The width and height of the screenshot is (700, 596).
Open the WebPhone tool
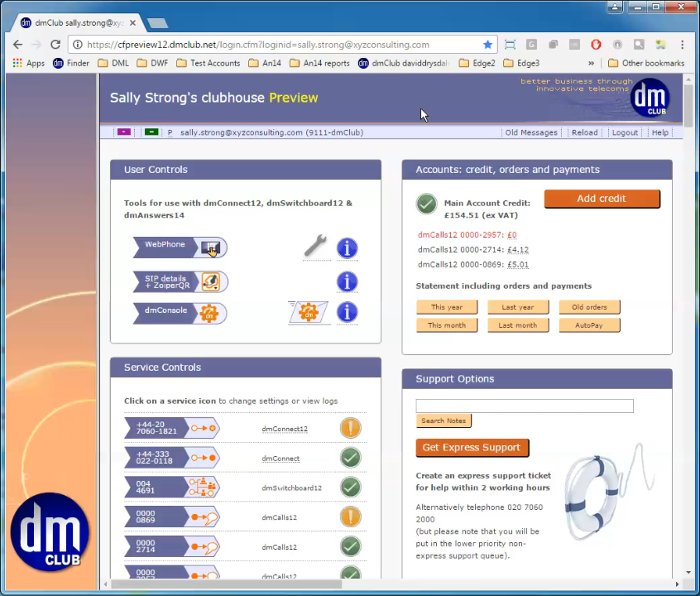[180, 247]
